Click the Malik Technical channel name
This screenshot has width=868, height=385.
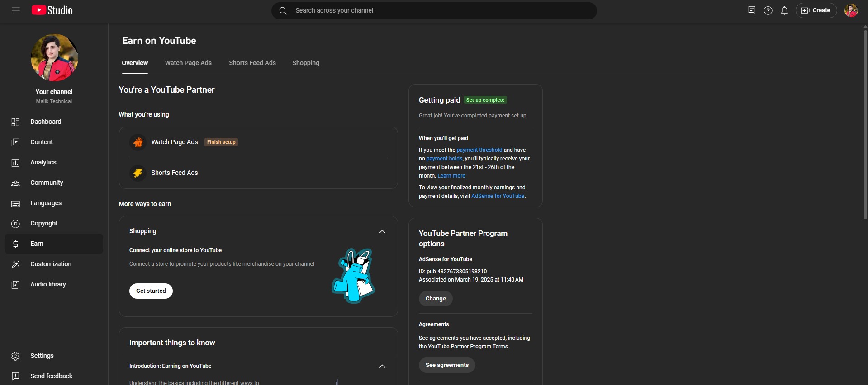click(54, 101)
